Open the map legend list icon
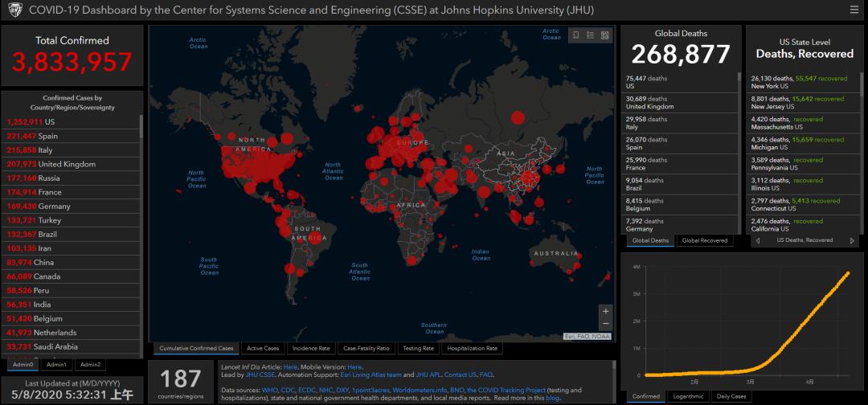 point(590,35)
